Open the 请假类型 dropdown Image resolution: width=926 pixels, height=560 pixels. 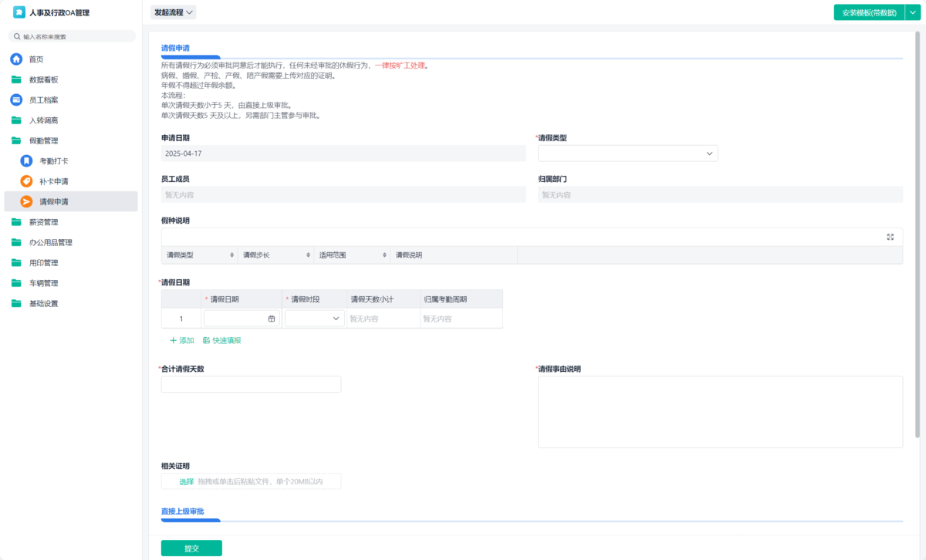click(x=628, y=153)
